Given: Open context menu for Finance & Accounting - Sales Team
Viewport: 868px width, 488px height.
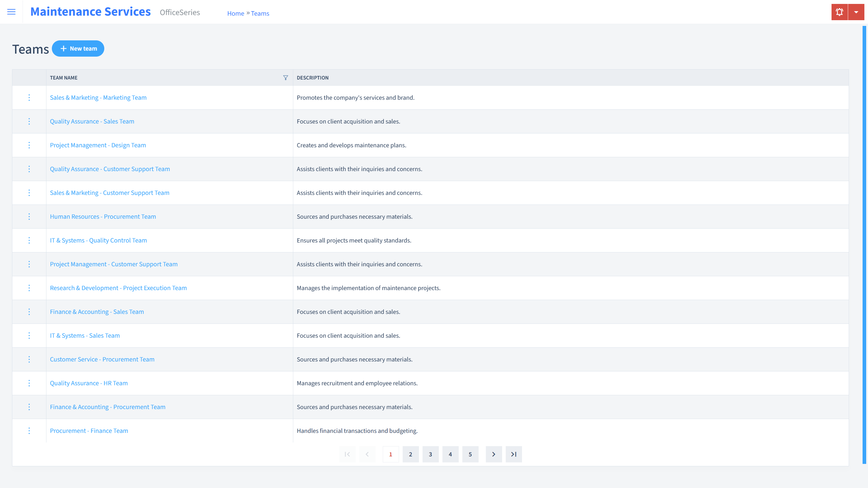Looking at the screenshot, I should point(29,312).
